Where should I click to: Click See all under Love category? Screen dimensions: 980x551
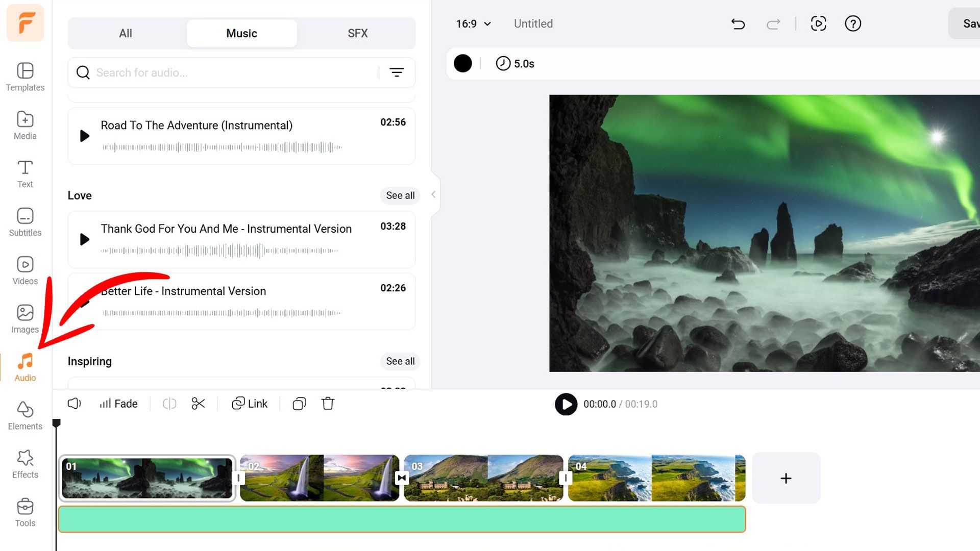(x=399, y=195)
